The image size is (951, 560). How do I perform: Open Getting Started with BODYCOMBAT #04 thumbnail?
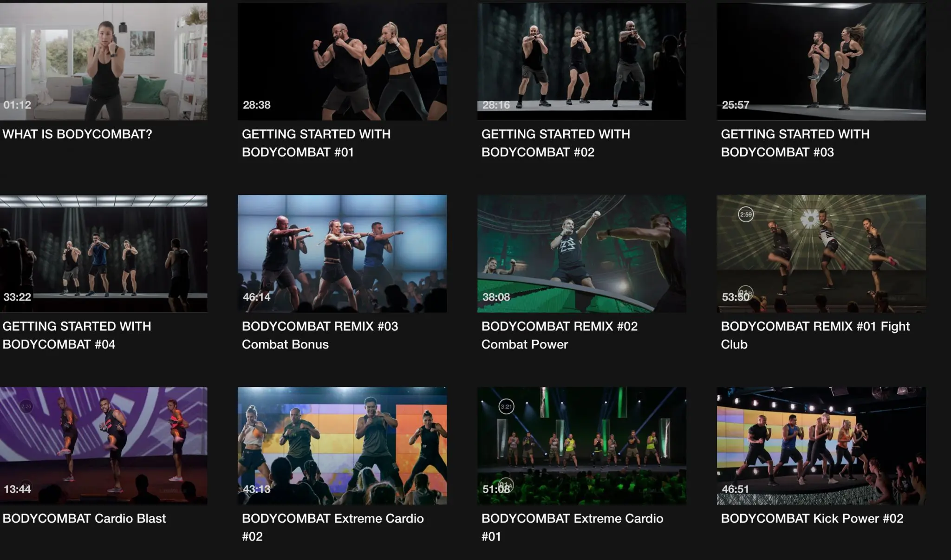[x=104, y=253]
